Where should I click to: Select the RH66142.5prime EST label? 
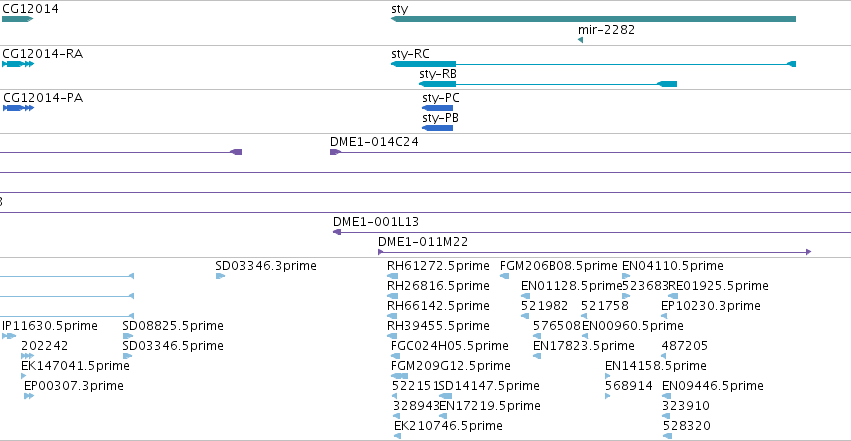pos(438,306)
